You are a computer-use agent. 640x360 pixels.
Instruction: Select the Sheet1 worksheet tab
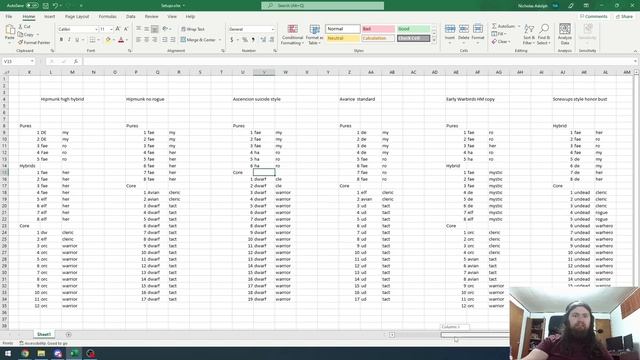pyautogui.click(x=44, y=334)
